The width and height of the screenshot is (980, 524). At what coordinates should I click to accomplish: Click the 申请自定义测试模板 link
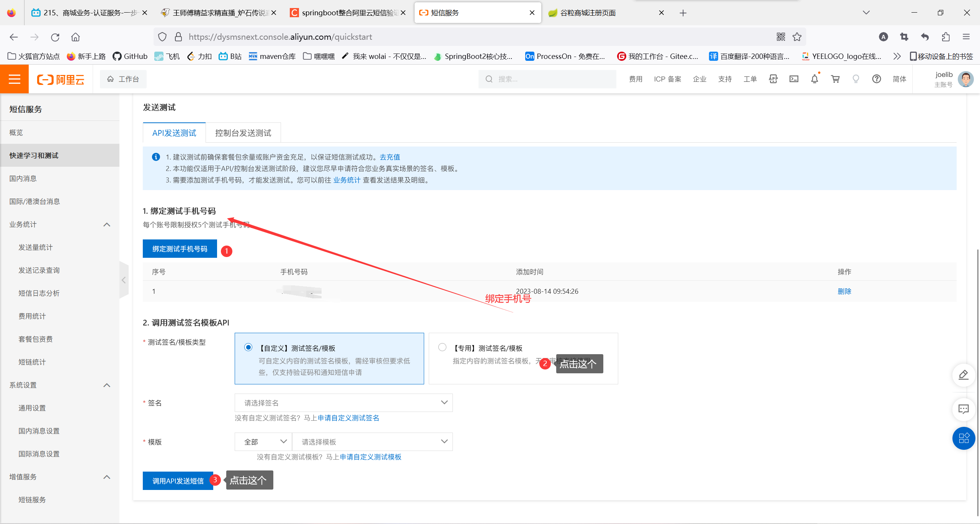pyautogui.click(x=371, y=457)
